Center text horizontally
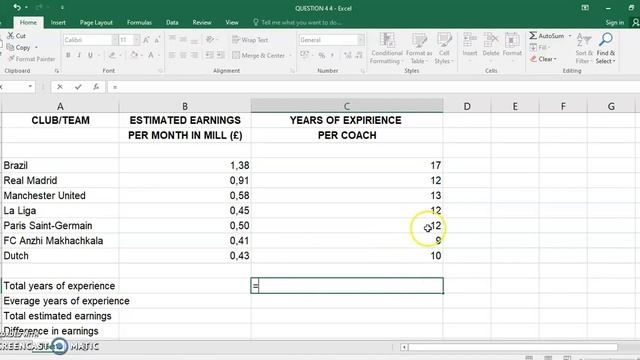This screenshot has width=640, height=360. tap(184, 55)
